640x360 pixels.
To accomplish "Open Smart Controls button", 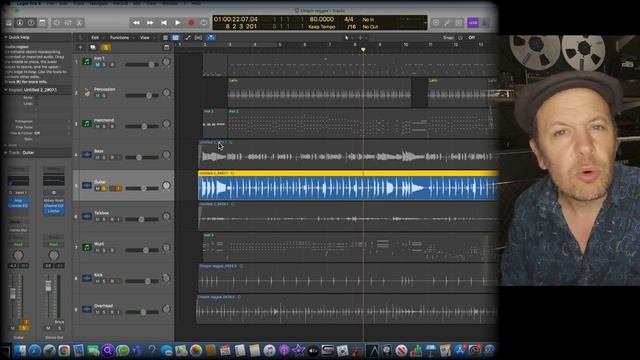I will click(57, 23).
